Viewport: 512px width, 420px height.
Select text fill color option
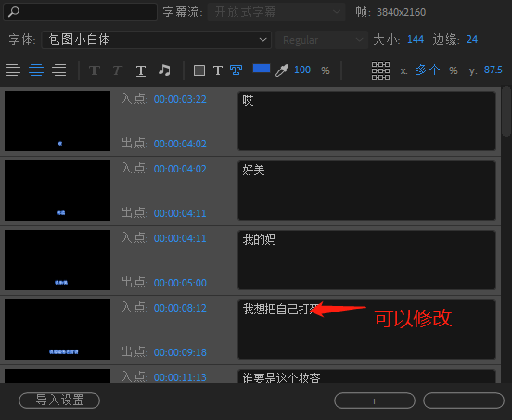pos(218,70)
